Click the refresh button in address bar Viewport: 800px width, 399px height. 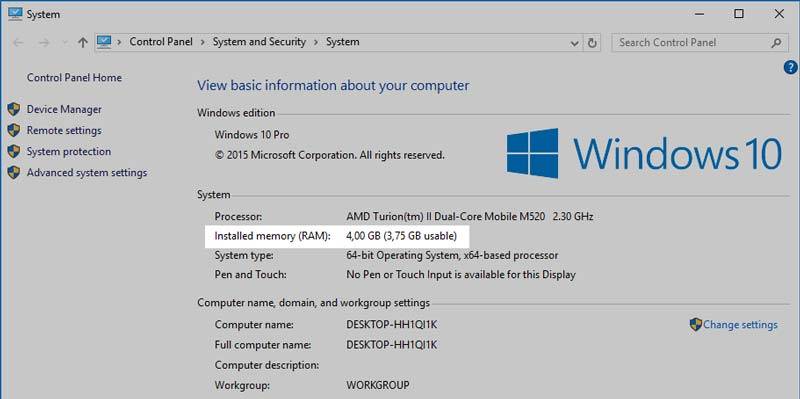coord(592,43)
